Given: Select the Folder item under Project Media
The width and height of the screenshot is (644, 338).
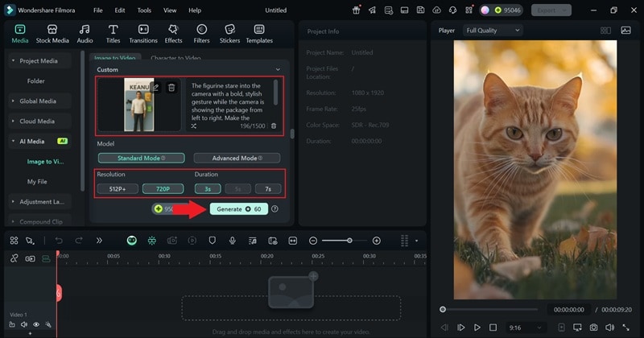Looking at the screenshot, I should [x=35, y=81].
